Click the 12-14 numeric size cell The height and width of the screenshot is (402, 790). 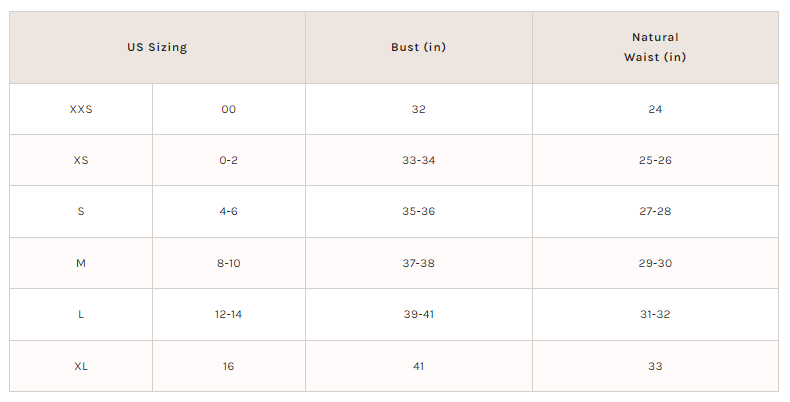[x=229, y=314]
